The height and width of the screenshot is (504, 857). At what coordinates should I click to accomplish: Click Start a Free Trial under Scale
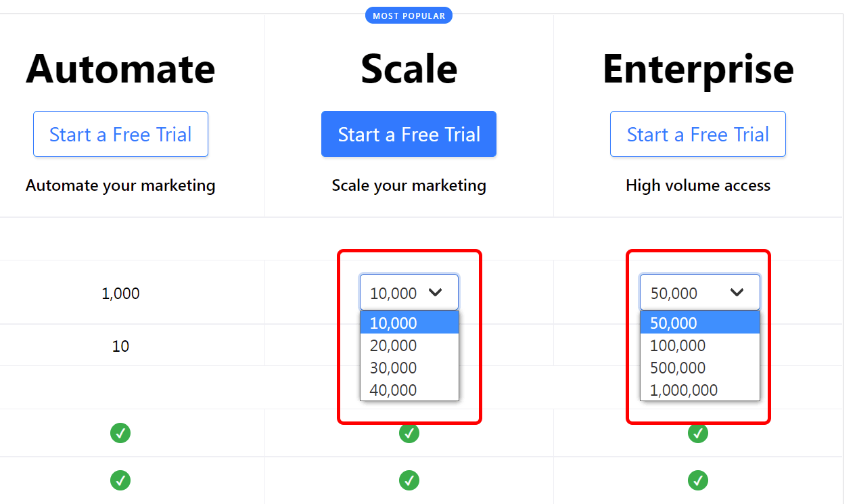pyautogui.click(x=409, y=134)
